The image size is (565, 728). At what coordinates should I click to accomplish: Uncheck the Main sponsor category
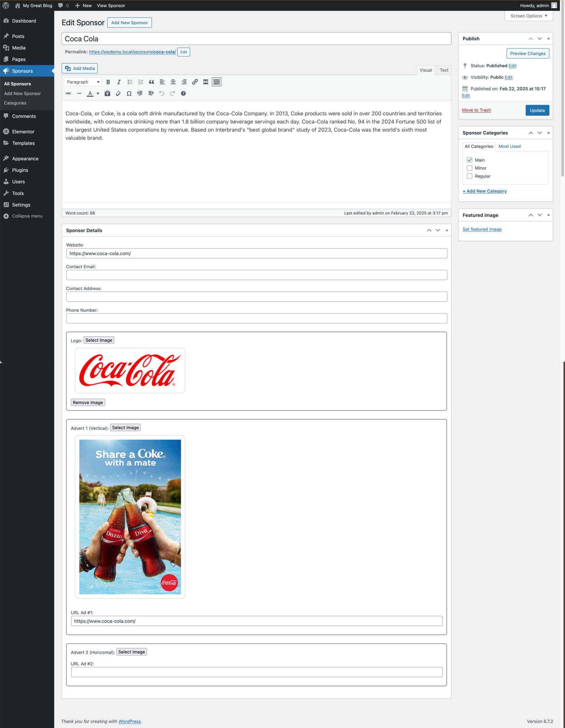point(469,160)
